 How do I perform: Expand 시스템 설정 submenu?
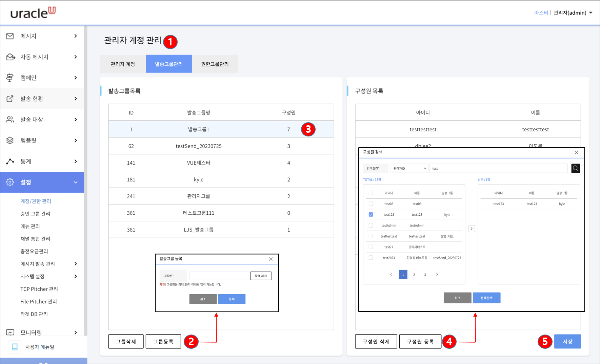pyautogui.click(x=76, y=276)
